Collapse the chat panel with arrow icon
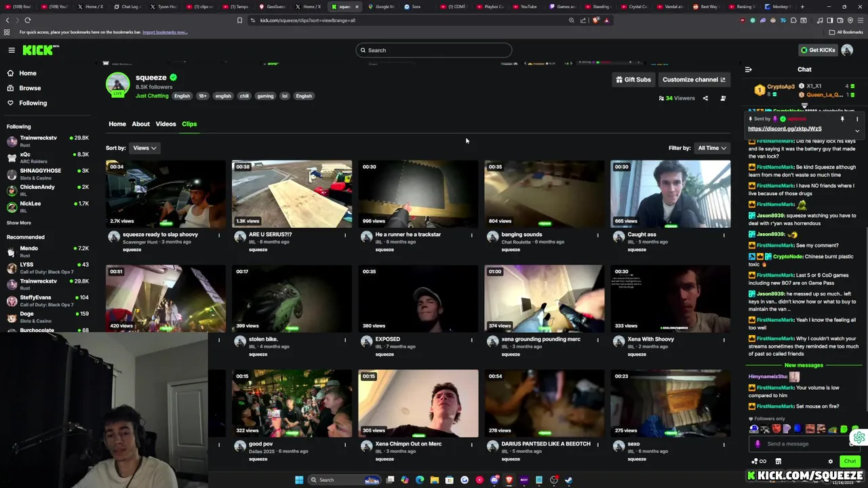The height and width of the screenshot is (488, 868). point(748,69)
